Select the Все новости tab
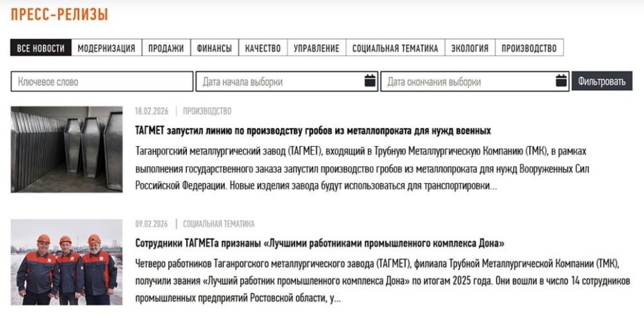 tap(41, 48)
